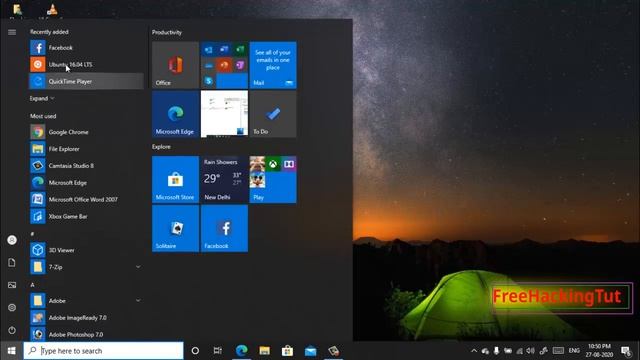Show hidden system tray icons
This screenshot has width=640, height=360.
point(474,351)
